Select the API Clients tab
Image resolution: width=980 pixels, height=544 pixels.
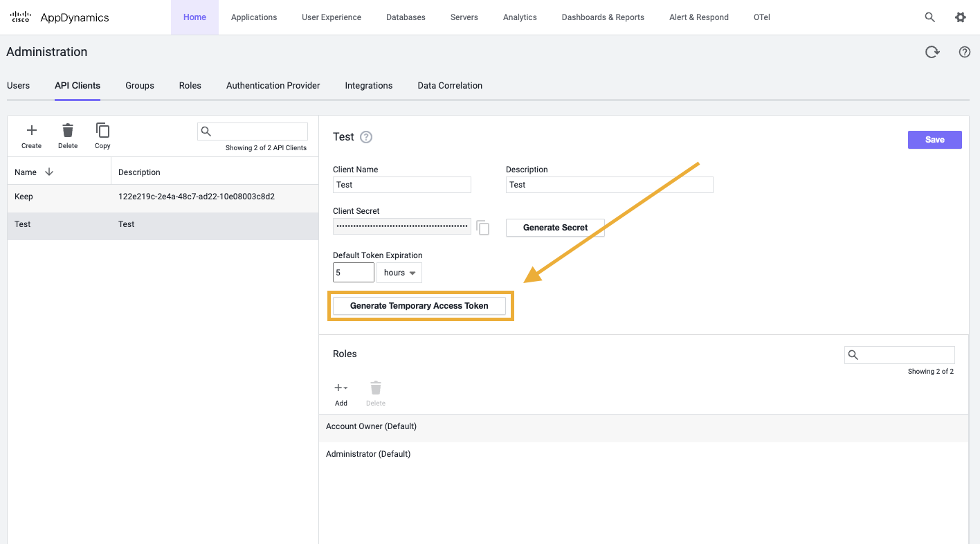[x=78, y=86]
